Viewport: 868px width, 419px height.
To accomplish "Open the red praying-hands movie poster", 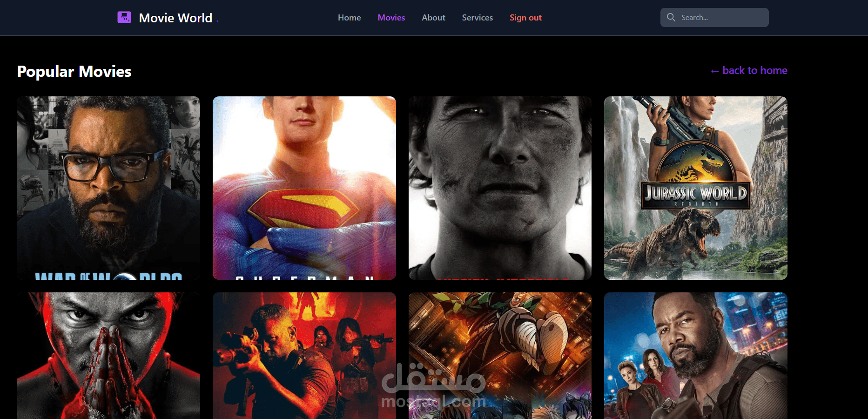I will point(108,356).
